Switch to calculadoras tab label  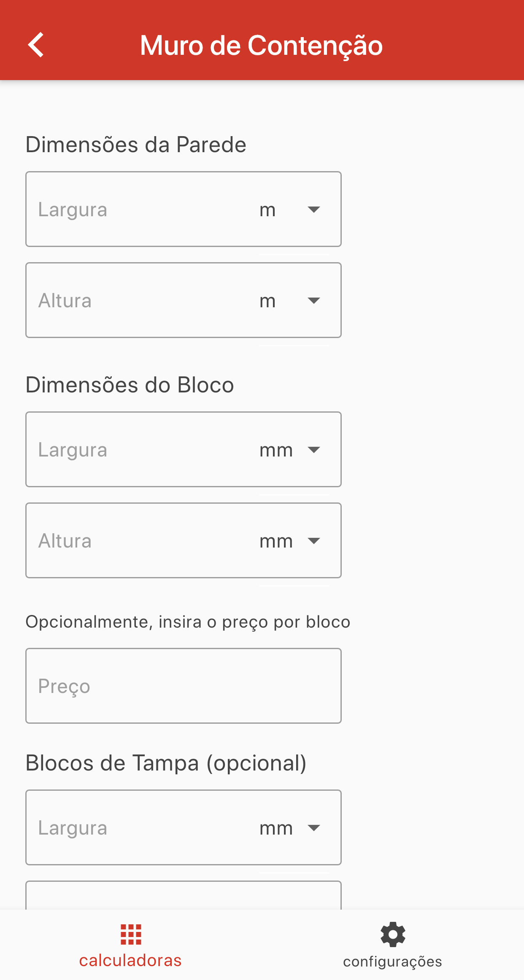(x=130, y=961)
